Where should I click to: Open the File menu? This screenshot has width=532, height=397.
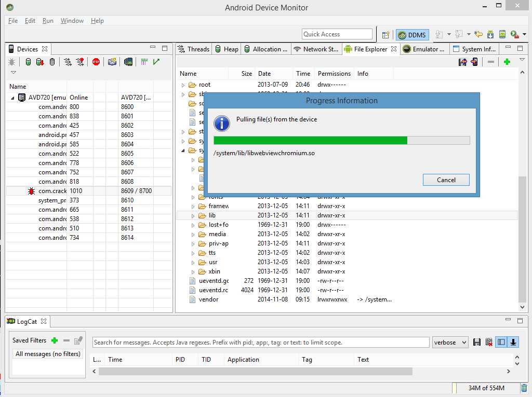coord(13,21)
